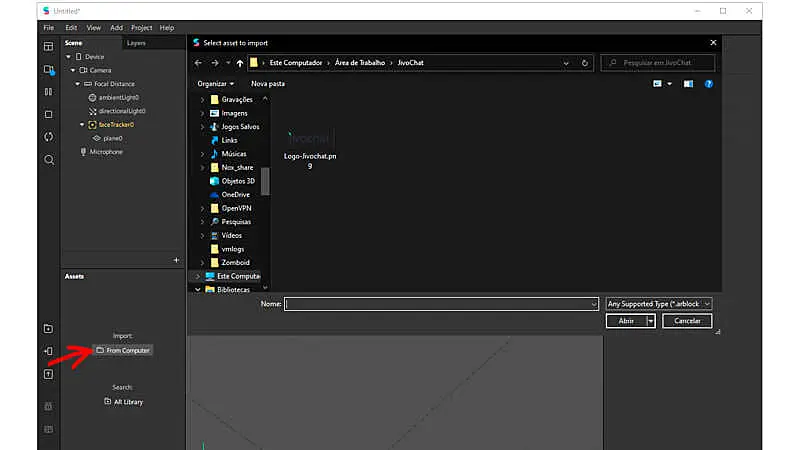
Task: Click the magnifier search icon in left sidebar
Action: tap(48, 160)
